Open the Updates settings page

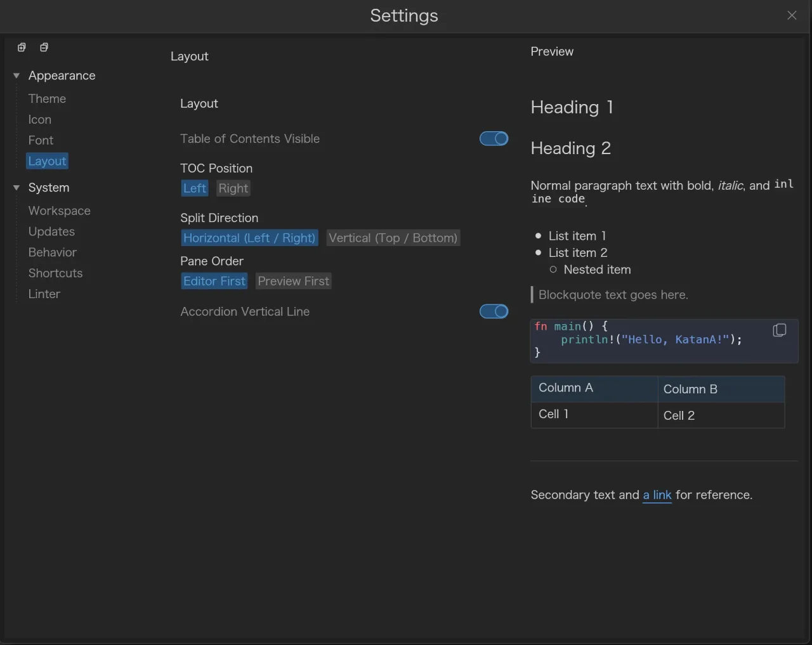click(x=51, y=231)
